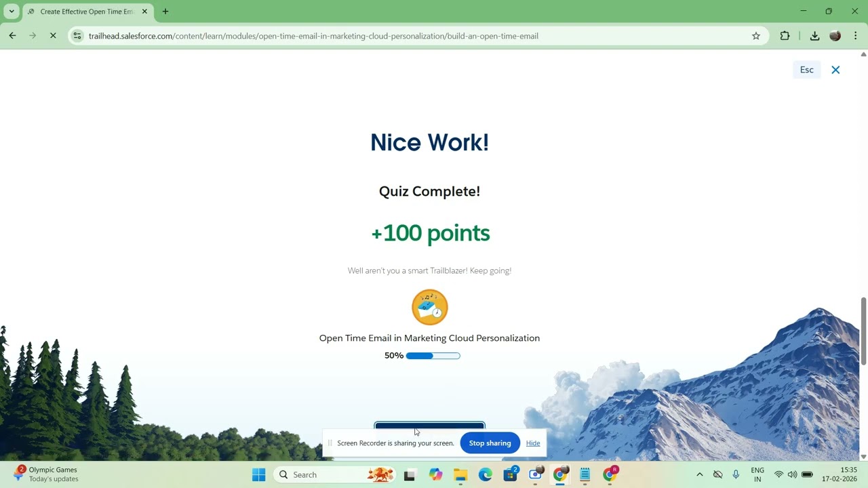Change ENG IN input language

pos(757,475)
